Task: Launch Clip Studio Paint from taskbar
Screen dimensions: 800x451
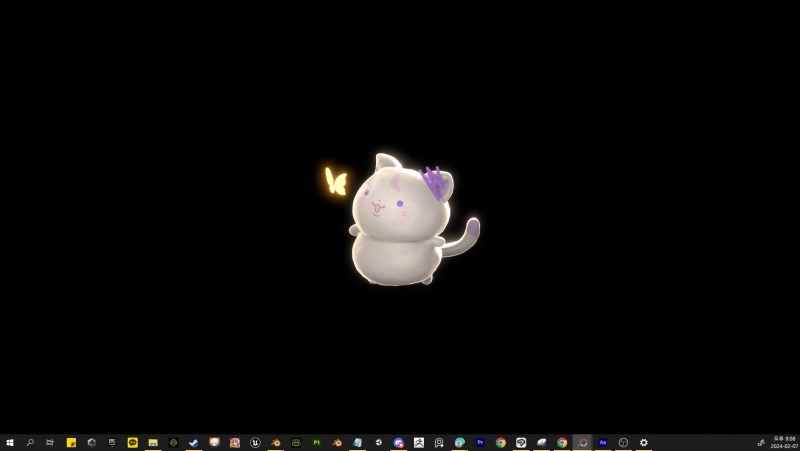Action: click(521, 442)
